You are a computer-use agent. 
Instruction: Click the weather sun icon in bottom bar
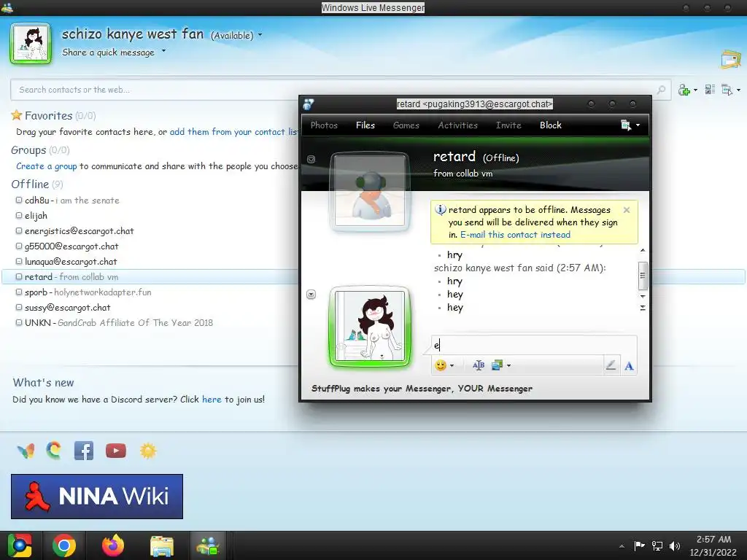[147, 451]
